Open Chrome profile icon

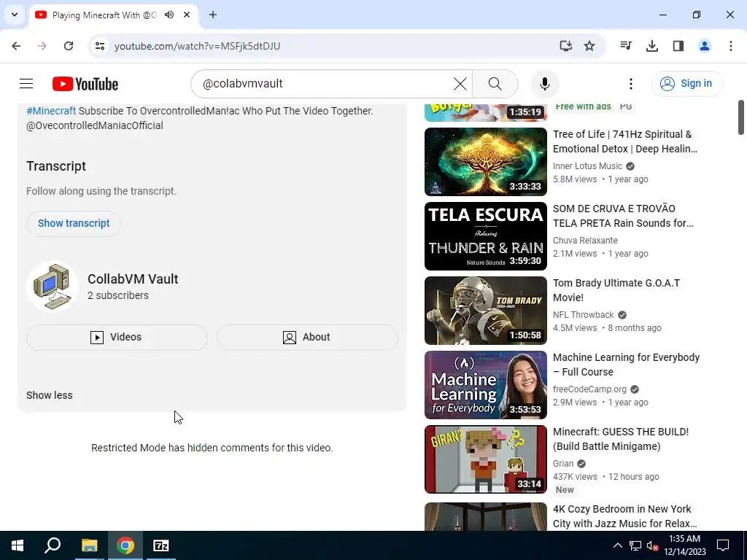(x=705, y=46)
